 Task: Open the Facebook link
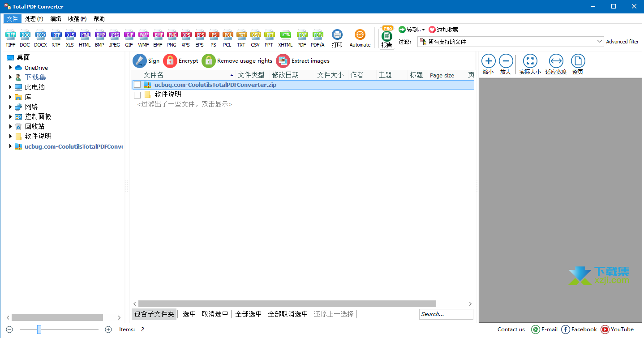[x=580, y=329]
